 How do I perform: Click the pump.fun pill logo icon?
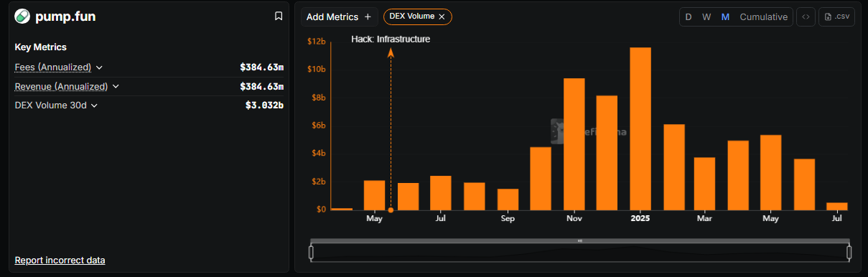click(22, 17)
